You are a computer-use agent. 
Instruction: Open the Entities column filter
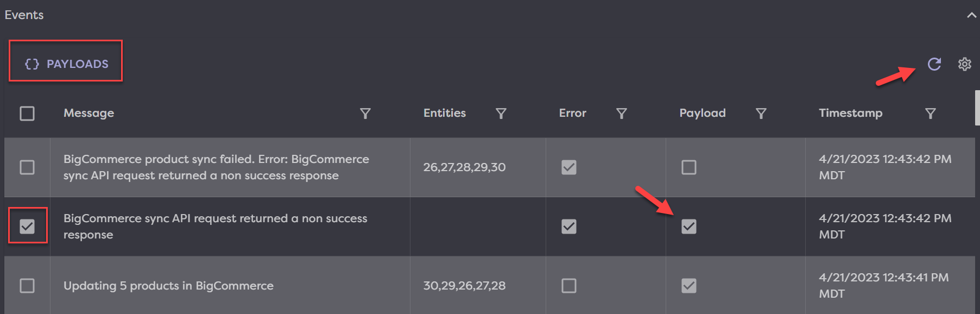(x=501, y=114)
